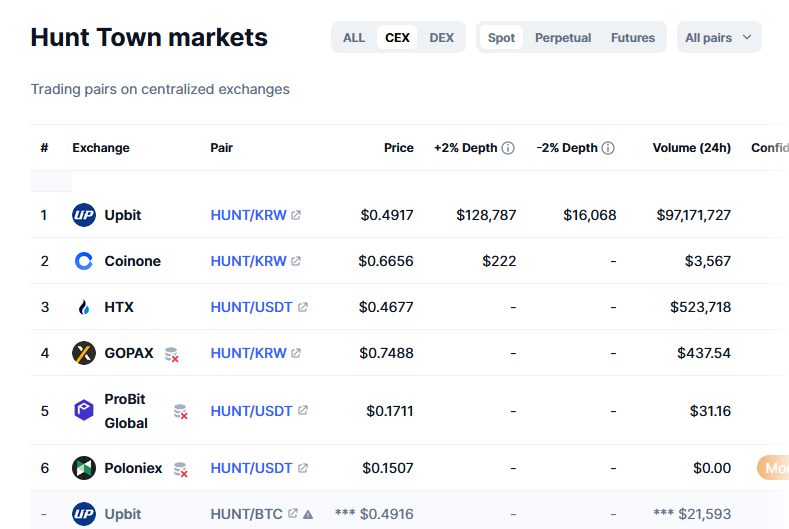Click the HTX flame logo
This screenshot has width=789, height=529.
coord(84,307)
